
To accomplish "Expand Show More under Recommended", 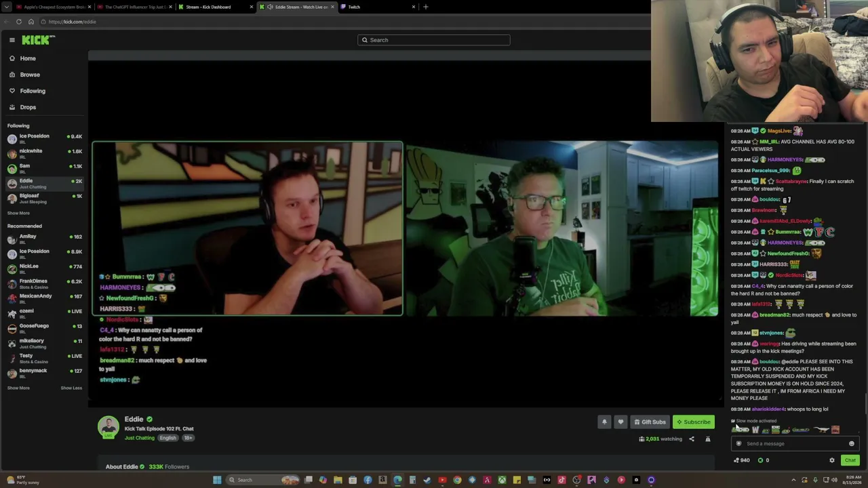I will click(18, 388).
